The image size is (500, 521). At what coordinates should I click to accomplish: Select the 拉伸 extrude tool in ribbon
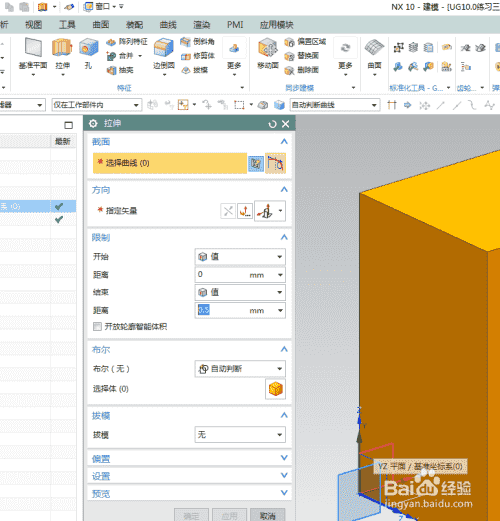coord(62,53)
